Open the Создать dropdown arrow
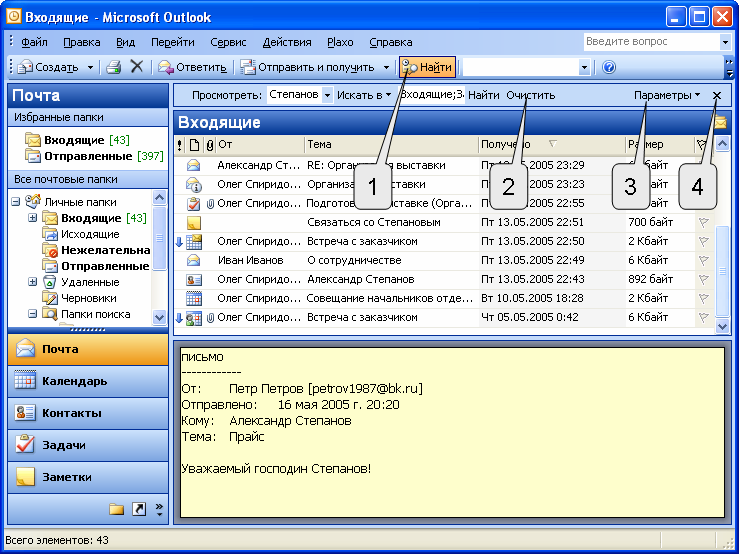Image resolution: width=739 pixels, height=554 pixels. 90,67
